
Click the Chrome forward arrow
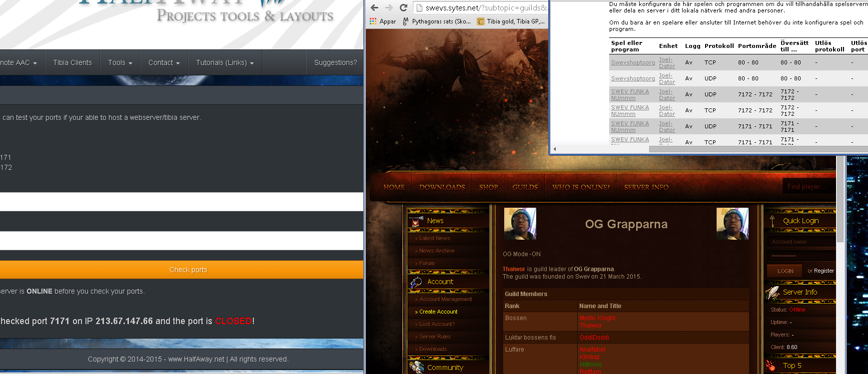click(389, 7)
